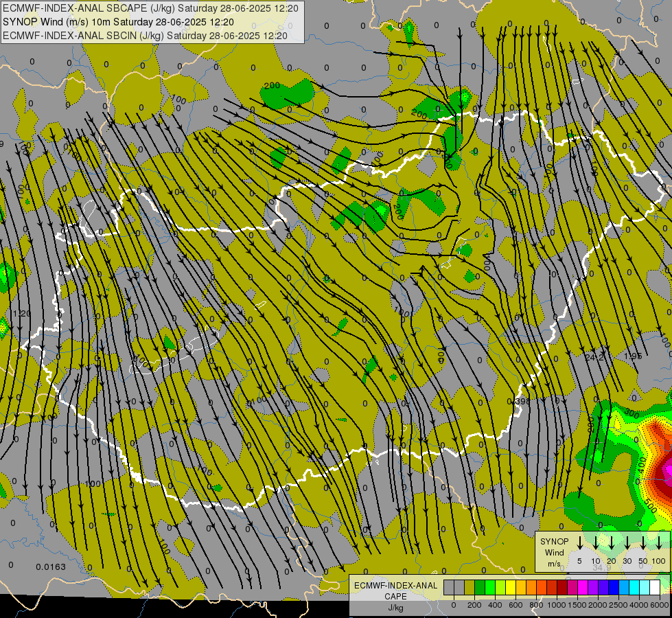This screenshot has width=672, height=618.
Task: Click the Wind label in the wind legend
Action: pos(554,553)
